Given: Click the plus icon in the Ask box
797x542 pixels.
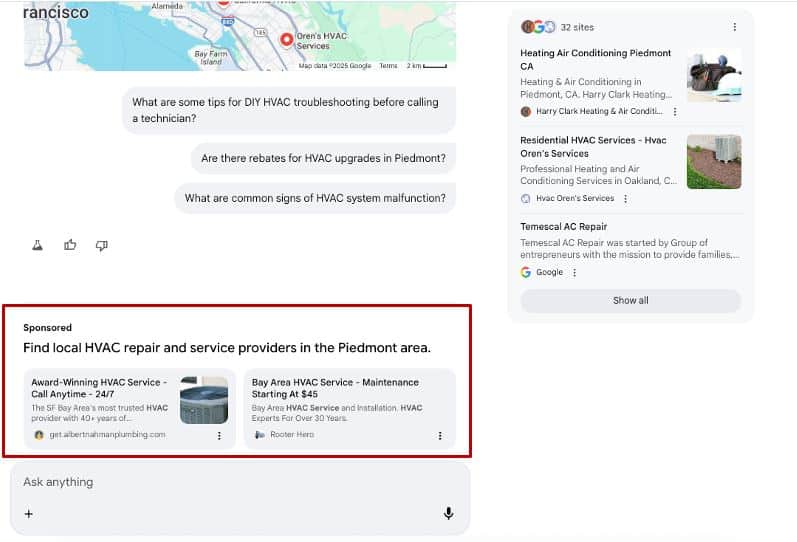Looking at the screenshot, I should point(29,514).
